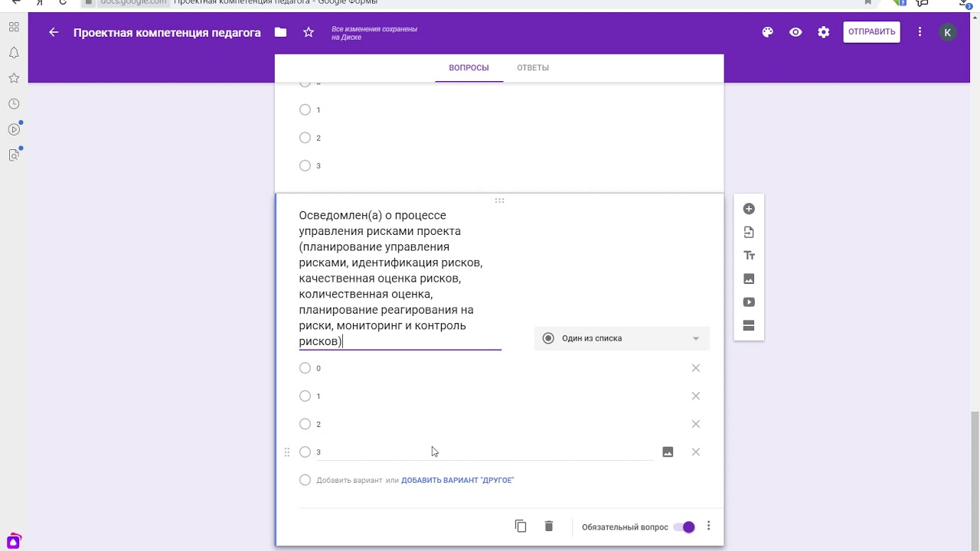Open the browser sidebar grid icon
The image size is (980, 551).
(x=14, y=27)
